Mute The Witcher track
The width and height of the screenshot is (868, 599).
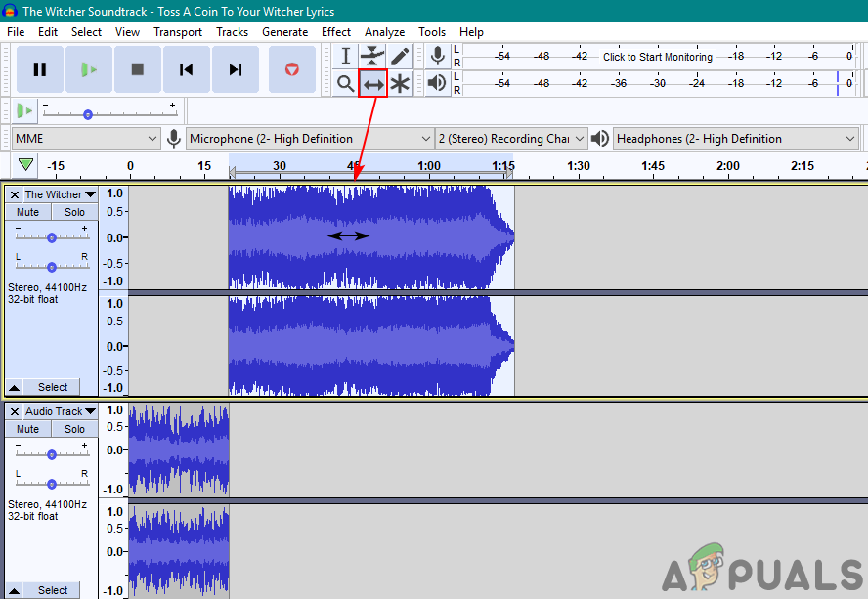pos(26,211)
